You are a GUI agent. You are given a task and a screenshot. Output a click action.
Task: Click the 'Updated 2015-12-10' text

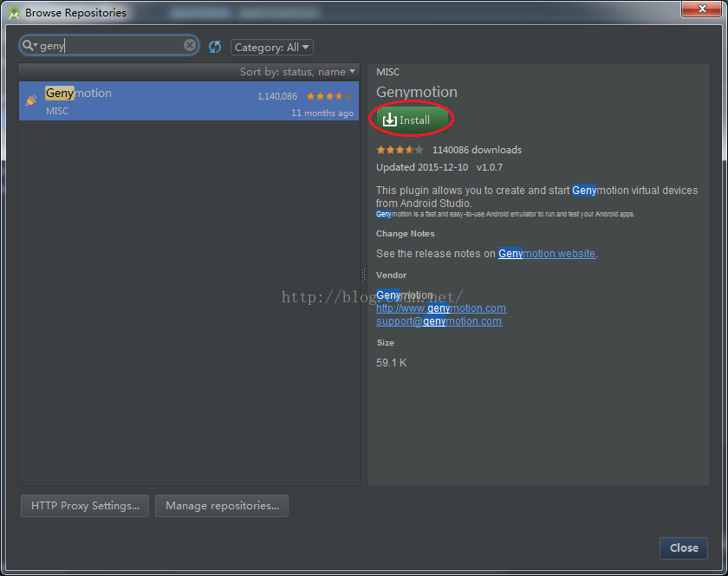(422, 167)
